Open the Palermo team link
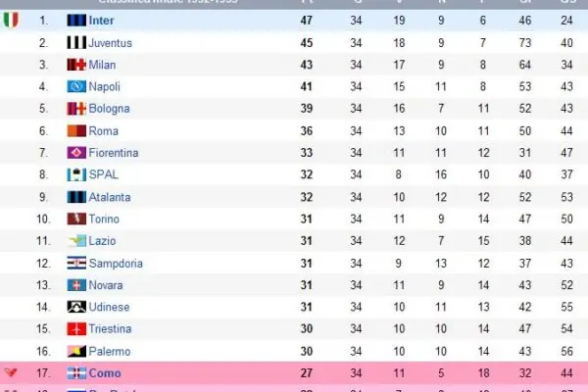 pyautogui.click(x=109, y=351)
